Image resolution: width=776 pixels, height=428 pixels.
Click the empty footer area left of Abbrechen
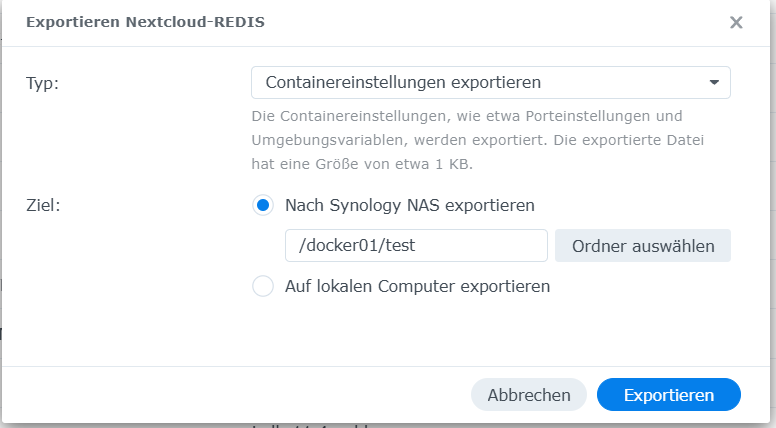(230, 395)
